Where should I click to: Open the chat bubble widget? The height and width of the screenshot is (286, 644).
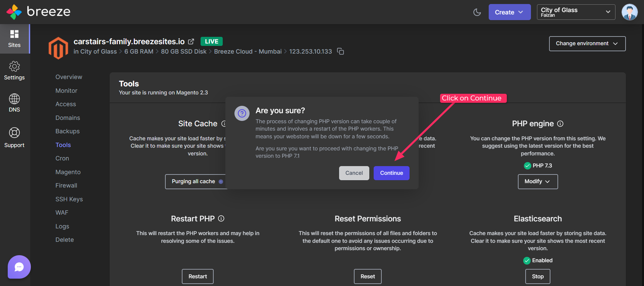(x=19, y=267)
